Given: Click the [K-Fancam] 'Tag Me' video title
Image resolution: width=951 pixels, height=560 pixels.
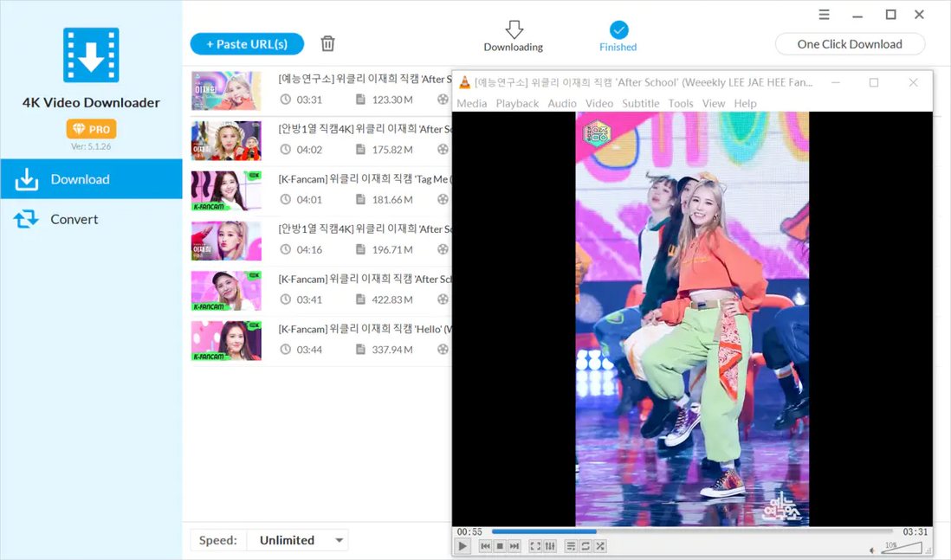Looking at the screenshot, I should 366,179.
